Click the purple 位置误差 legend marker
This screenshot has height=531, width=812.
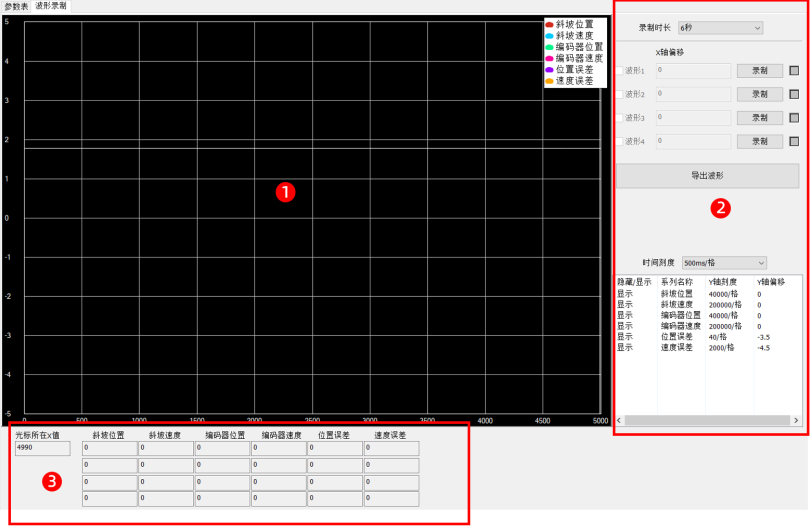[x=549, y=70]
